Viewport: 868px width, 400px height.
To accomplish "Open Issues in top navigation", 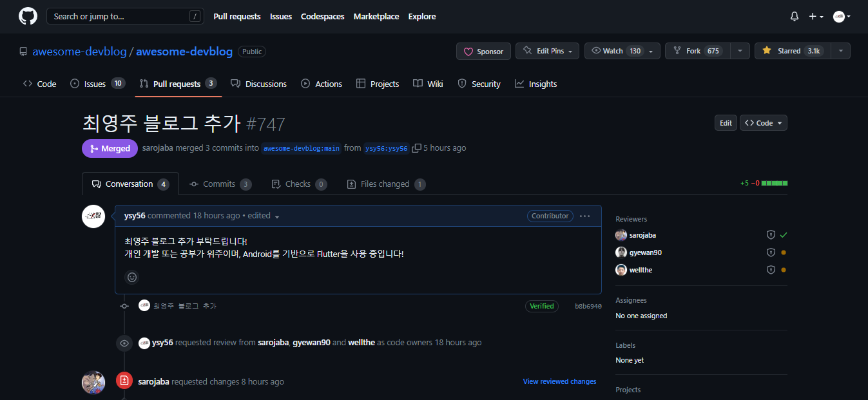I will pos(281,17).
